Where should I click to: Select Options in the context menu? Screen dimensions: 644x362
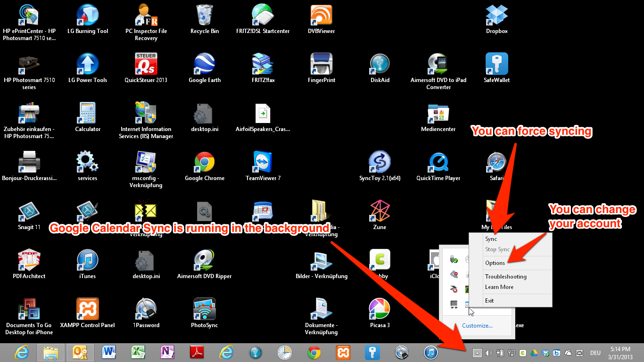[495, 263]
